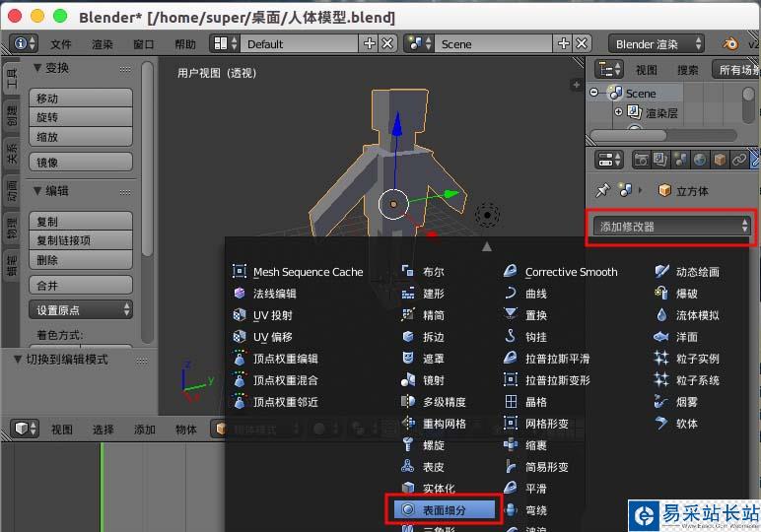
Task: Collapse the Scene outliner node
Action: 594,93
